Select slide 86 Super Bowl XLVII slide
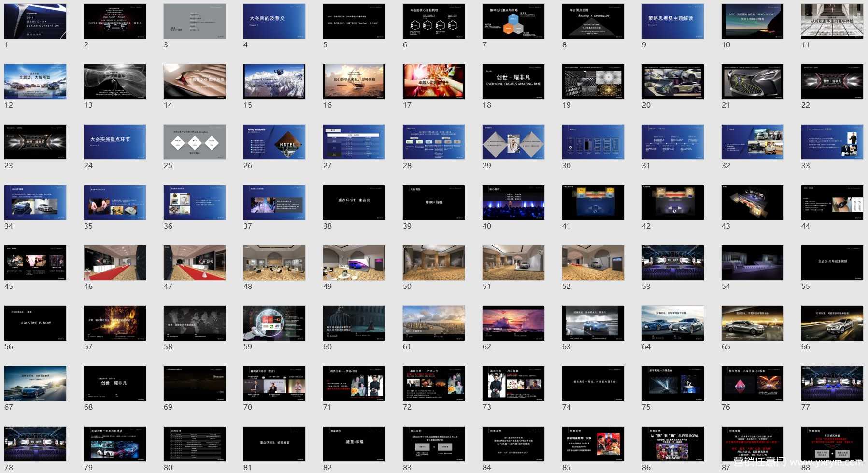This screenshot has height=473, width=868. click(673, 444)
